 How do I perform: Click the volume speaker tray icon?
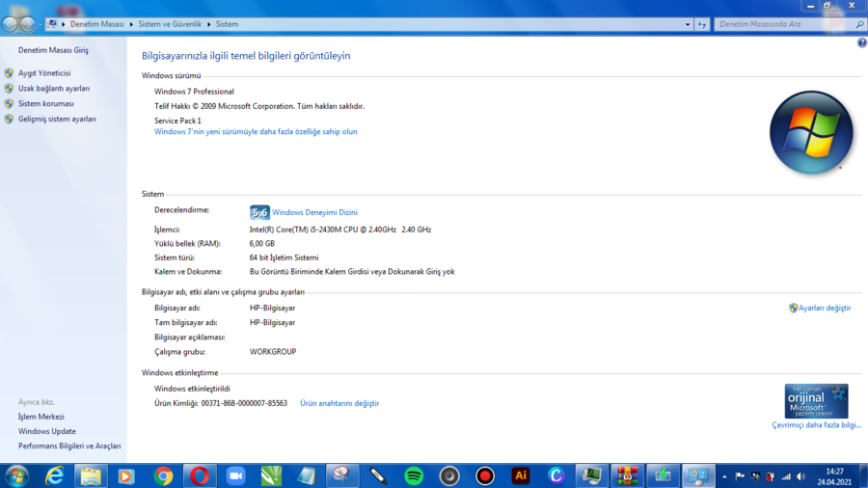pyautogui.click(x=801, y=476)
